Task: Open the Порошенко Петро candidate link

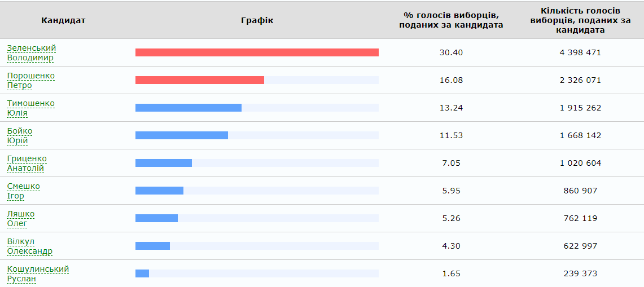Action: coord(30,80)
